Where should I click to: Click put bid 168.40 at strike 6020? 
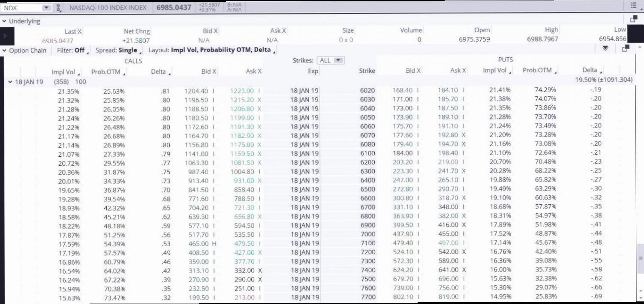click(403, 90)
